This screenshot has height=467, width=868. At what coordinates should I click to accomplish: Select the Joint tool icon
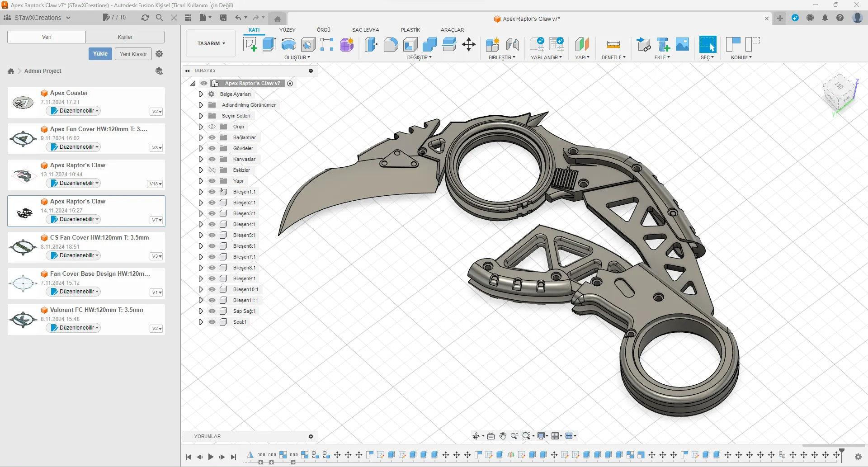pos(512,44)
